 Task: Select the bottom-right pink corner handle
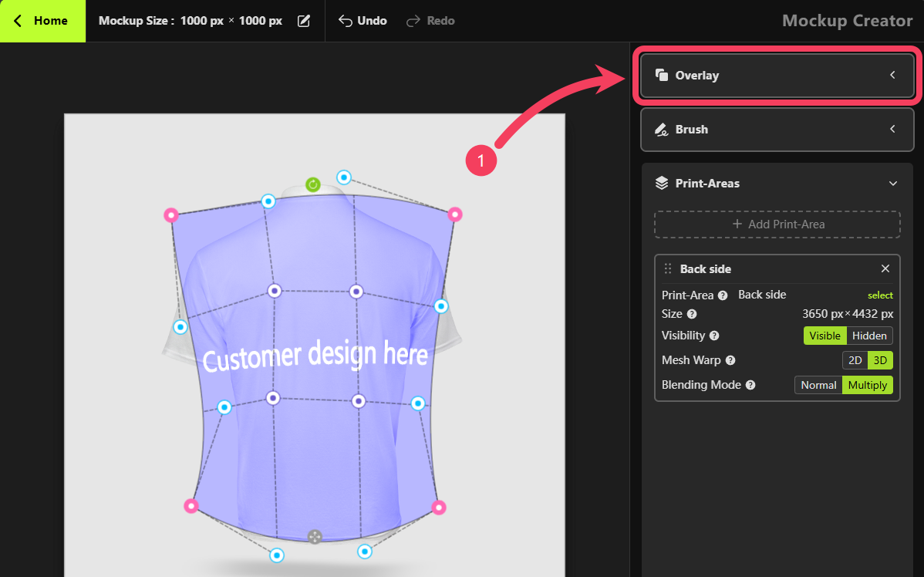pyautogui.click(x=438, y=508)
